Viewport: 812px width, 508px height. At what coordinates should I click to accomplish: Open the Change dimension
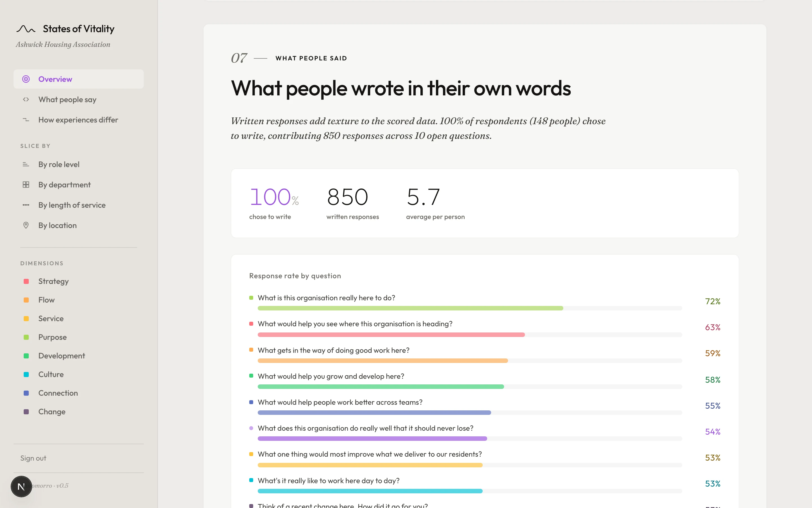tap(78, 411)
